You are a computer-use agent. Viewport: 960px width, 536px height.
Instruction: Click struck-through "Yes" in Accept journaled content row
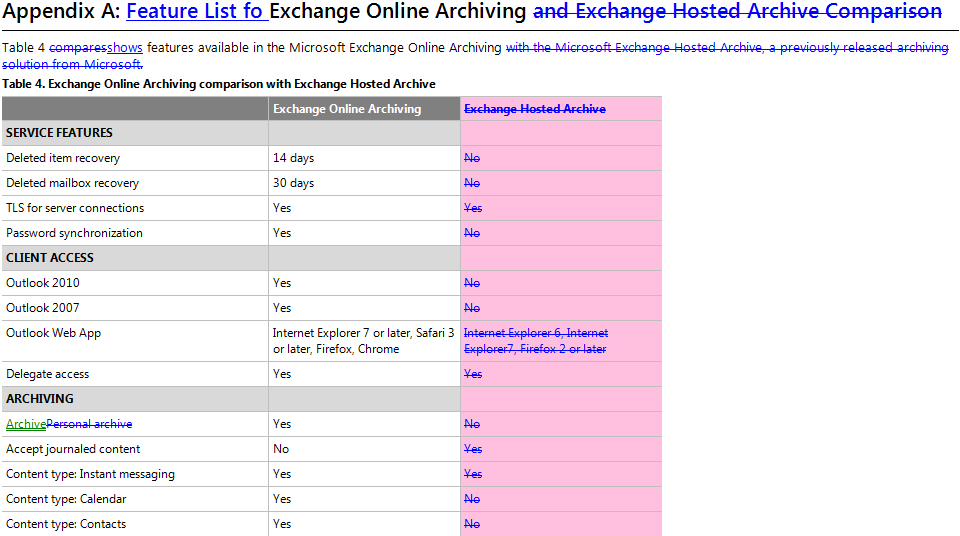[x=473, y=449]
